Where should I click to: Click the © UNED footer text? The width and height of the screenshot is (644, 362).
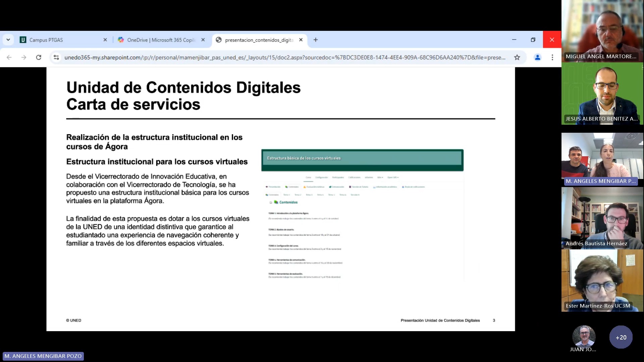pyautogui.click(x=73, y=320)
